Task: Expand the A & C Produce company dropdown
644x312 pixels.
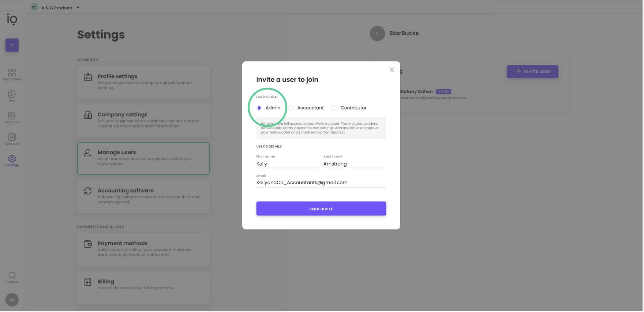Action: [78, 8]
